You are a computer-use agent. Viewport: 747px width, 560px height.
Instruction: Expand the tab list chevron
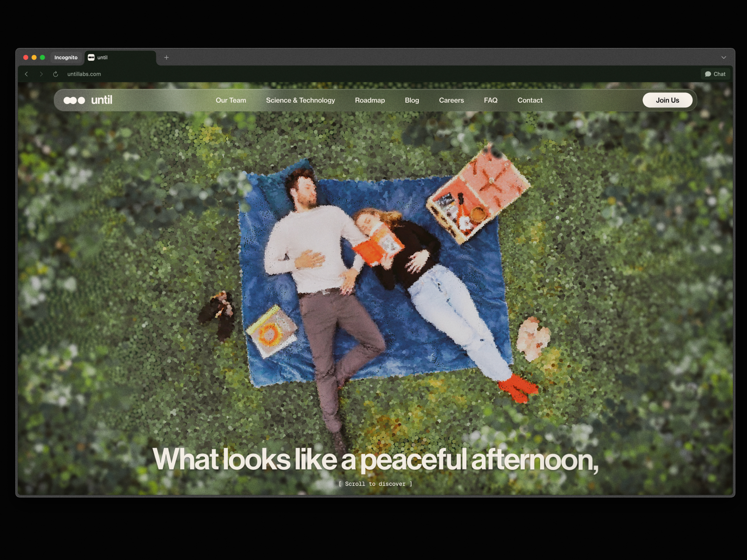click(723, 57)
